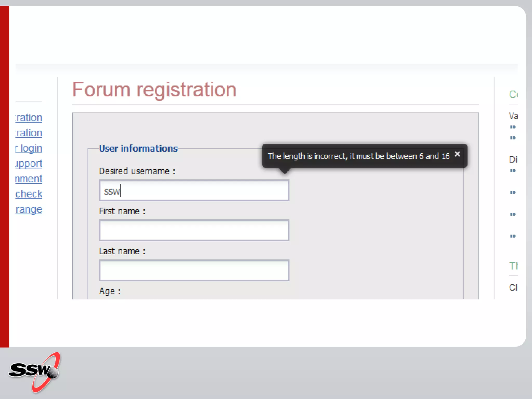532x399 pixels.
Task: Close the length error tooltip
Action: pyautogui.click(x=457, y=154)
